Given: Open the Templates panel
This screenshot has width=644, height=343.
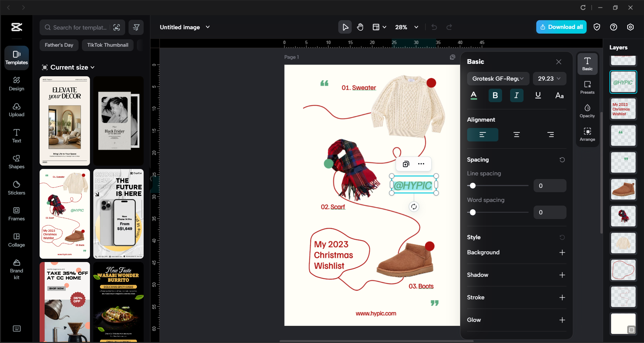Looking at the screenshot, I should click(x=16, y=58).
